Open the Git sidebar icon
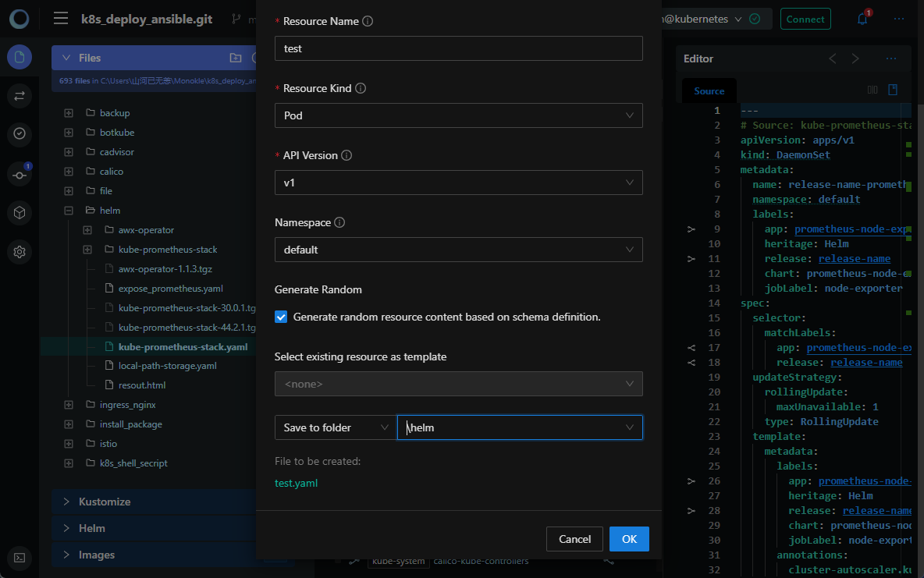This screenshot has height=578, width=924. pos(20,175)
